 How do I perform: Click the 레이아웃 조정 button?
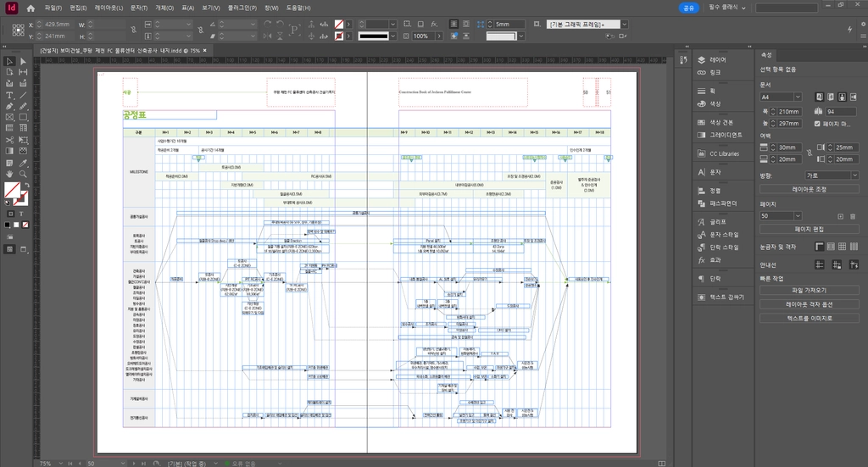(809, 189)
